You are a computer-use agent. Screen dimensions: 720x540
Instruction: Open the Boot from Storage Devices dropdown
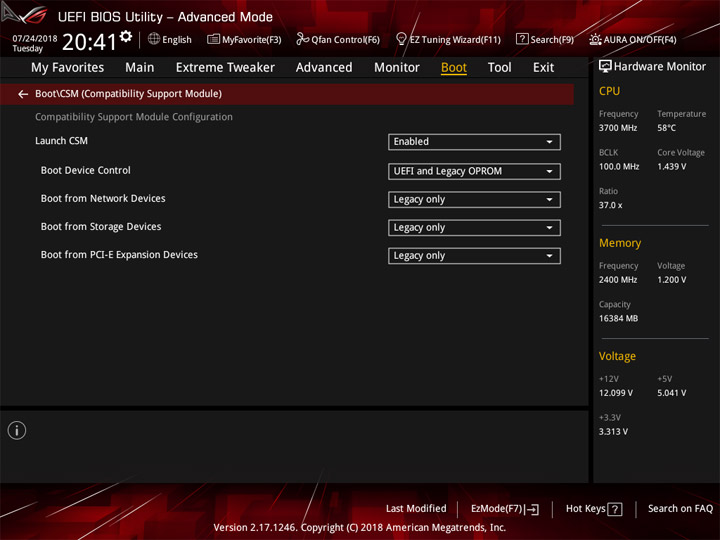tap(474, 228)
